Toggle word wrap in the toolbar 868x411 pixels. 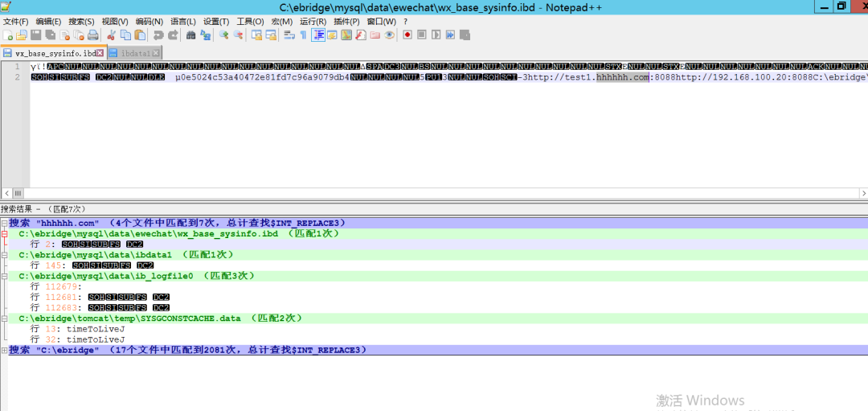(289, 35)
